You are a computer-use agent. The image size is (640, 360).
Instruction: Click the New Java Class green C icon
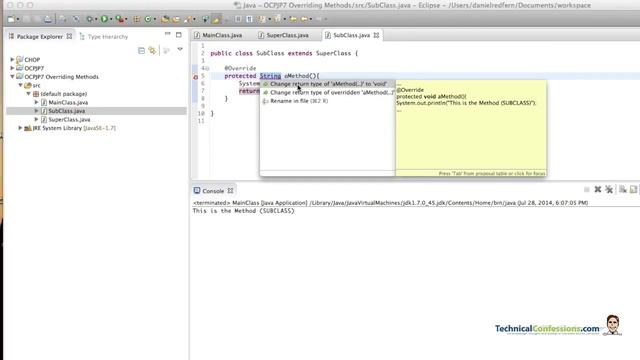point(148,19)
